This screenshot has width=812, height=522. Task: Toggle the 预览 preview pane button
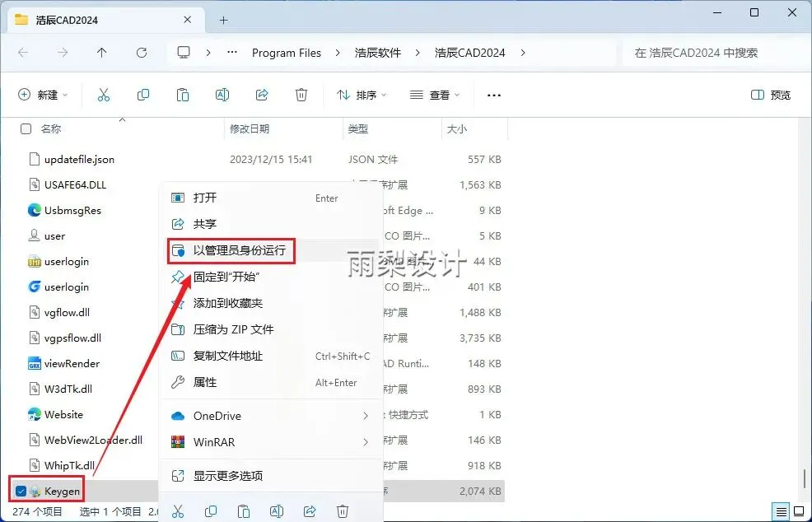tap(771, 95)
